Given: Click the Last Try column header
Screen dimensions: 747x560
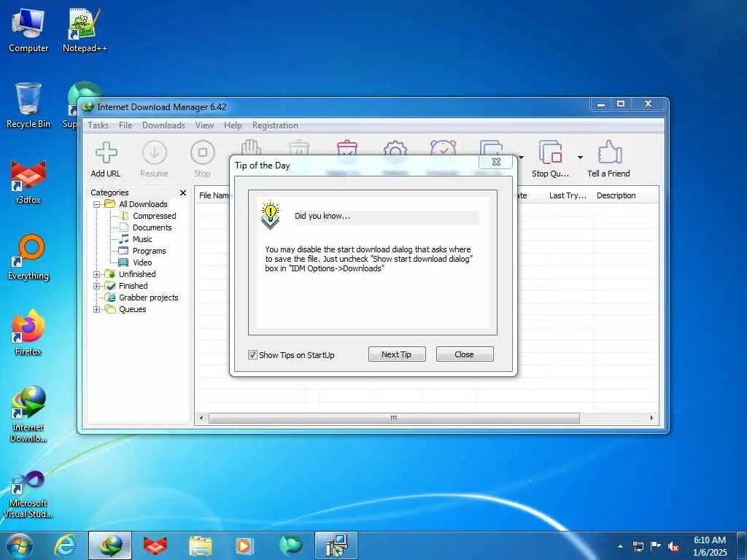Looking at the screenshot, I should tap(568, 195).
